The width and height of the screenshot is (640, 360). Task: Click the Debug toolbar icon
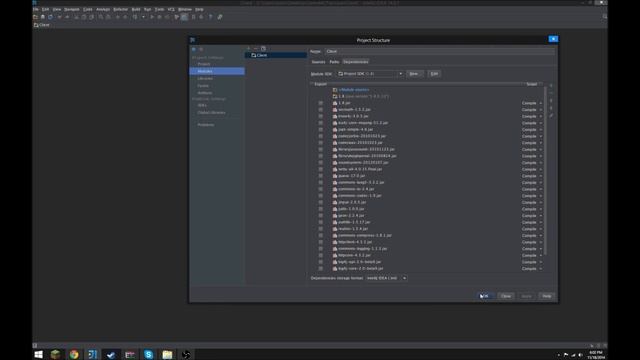click(x=160, y=17)
